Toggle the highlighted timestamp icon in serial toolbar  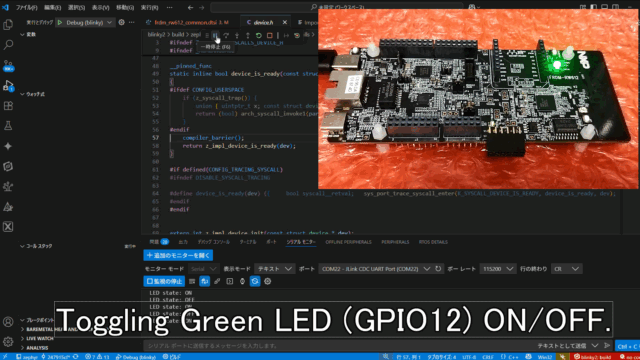255,281
